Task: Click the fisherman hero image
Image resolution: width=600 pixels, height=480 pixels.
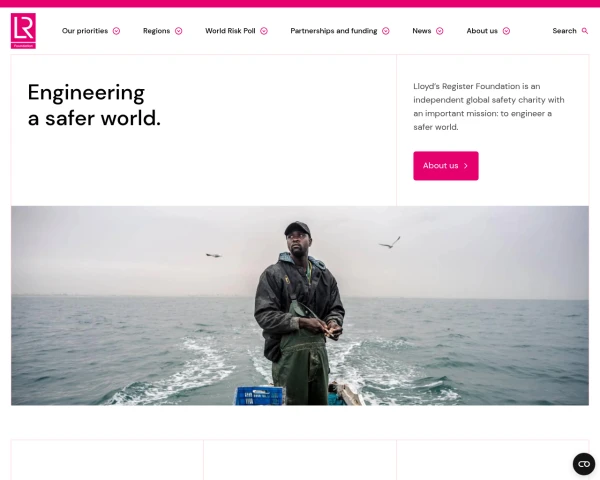Action: (300, 305)
